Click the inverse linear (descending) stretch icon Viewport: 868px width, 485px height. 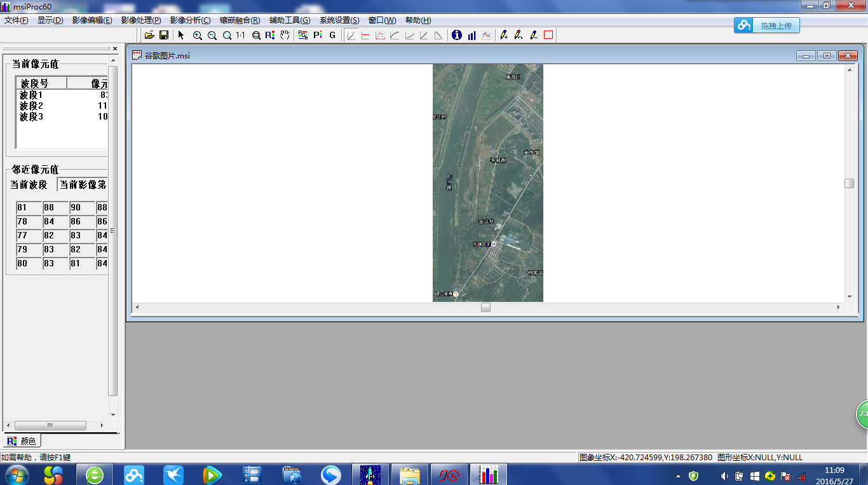438,36
